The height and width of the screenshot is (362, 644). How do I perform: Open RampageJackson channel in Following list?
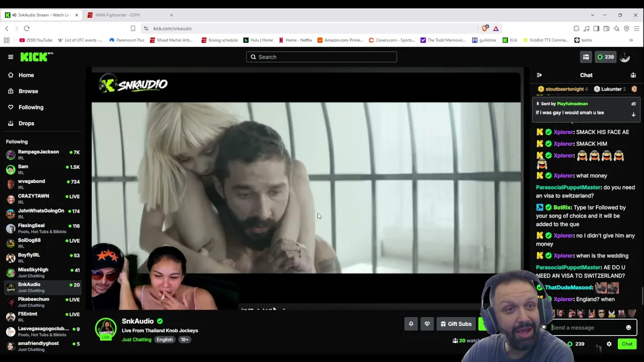pos(43,155)
